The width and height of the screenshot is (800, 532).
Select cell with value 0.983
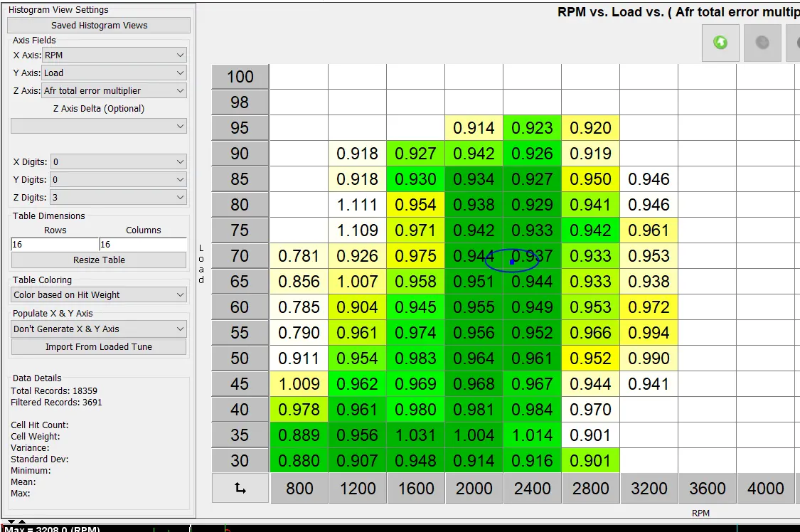(x=415, y=358)
